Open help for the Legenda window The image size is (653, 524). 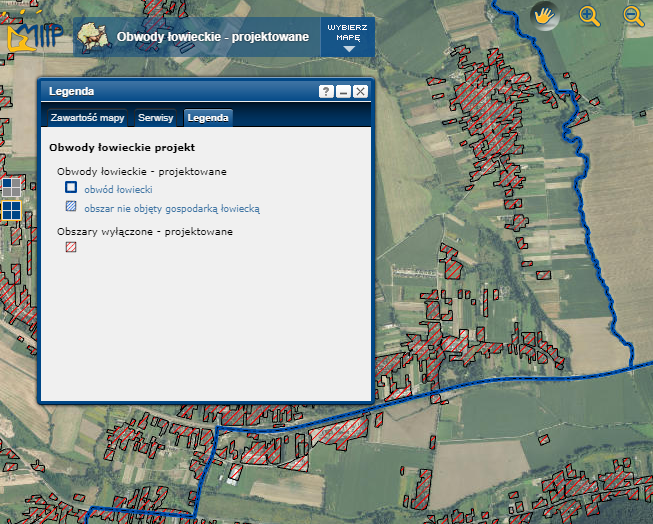point(326,91)
